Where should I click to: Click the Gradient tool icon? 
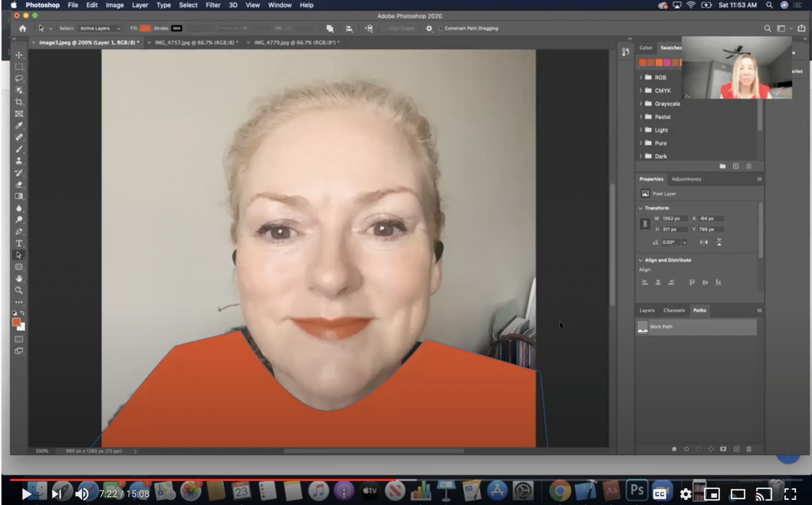point(19,196)
